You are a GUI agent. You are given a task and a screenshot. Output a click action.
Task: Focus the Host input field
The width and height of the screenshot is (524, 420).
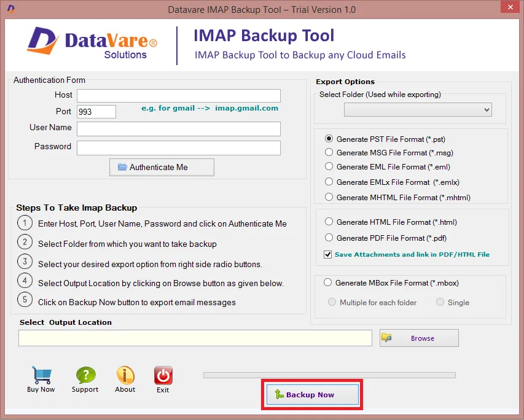tap(179, 96)
